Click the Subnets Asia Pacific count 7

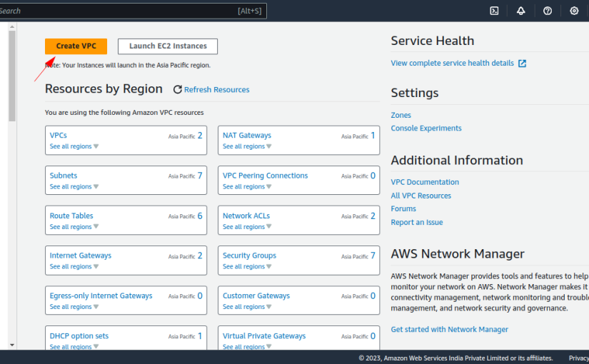(200, 176)
